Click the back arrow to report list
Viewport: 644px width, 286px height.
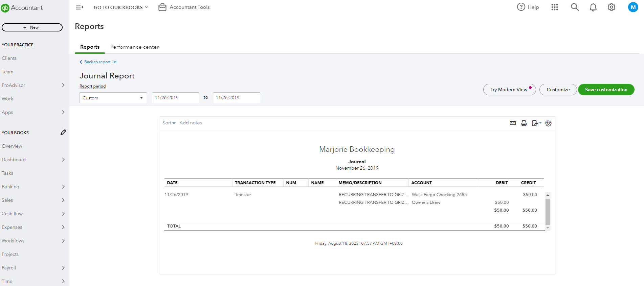click(81, 62)
